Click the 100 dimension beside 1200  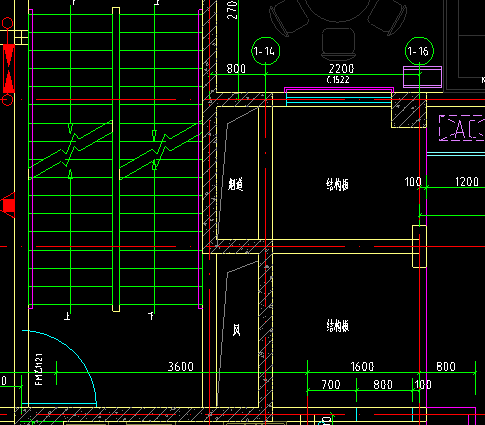tap(413, 182)
